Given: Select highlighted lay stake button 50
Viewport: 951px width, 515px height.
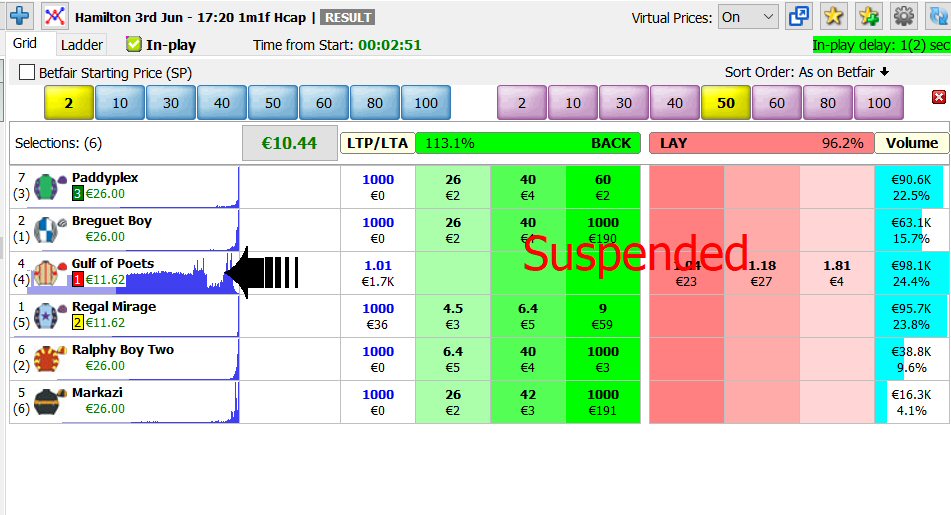Looking at the screenshot, I should pos(726,103).
